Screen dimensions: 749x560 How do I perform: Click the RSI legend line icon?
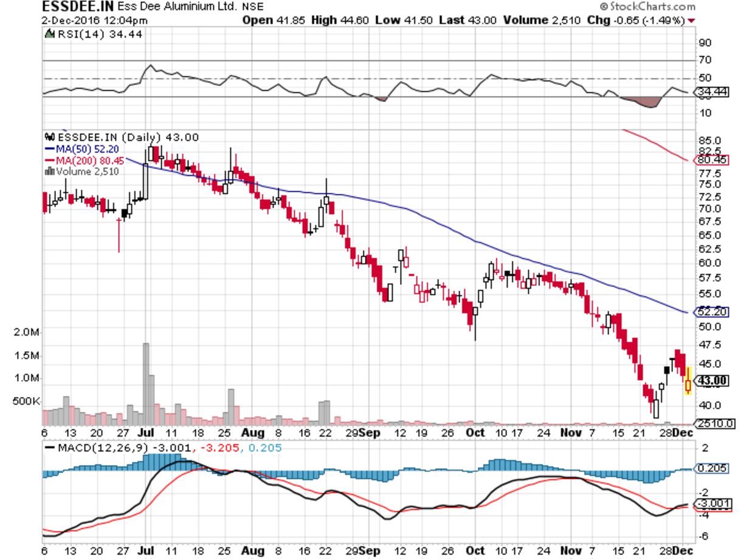coord(49,35)
